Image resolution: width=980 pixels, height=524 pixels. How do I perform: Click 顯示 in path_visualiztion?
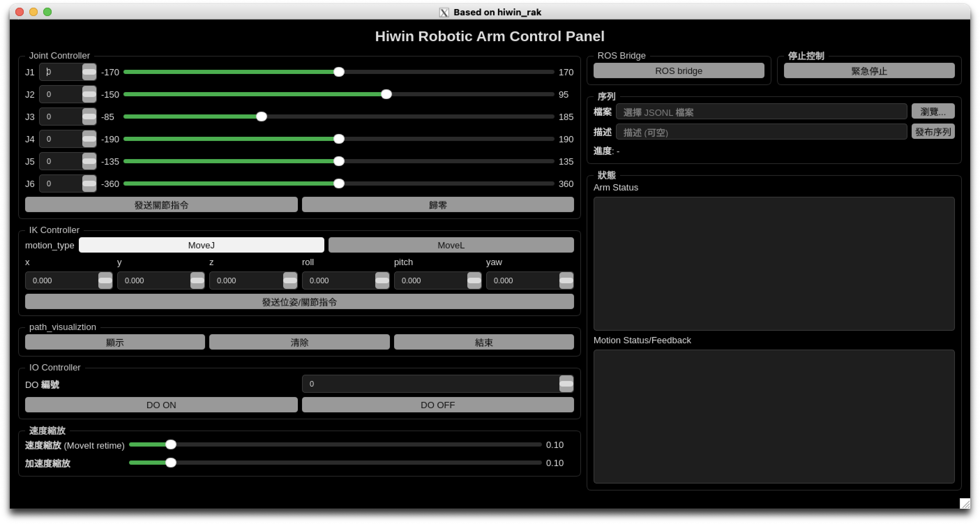115,343
